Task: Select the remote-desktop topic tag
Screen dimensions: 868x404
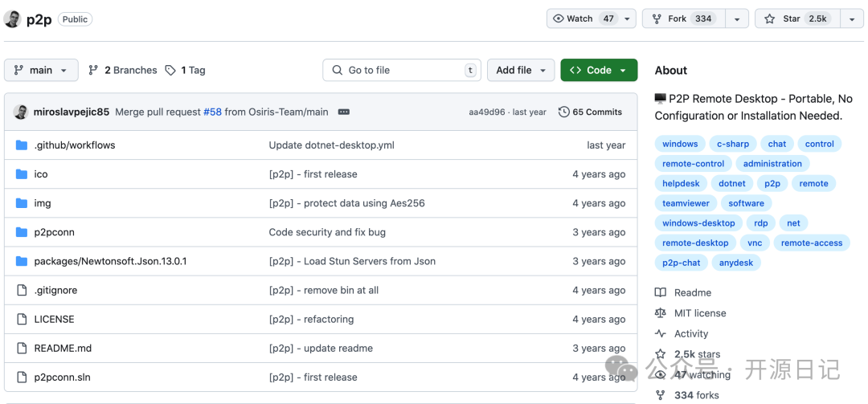Action: (695, 243)
